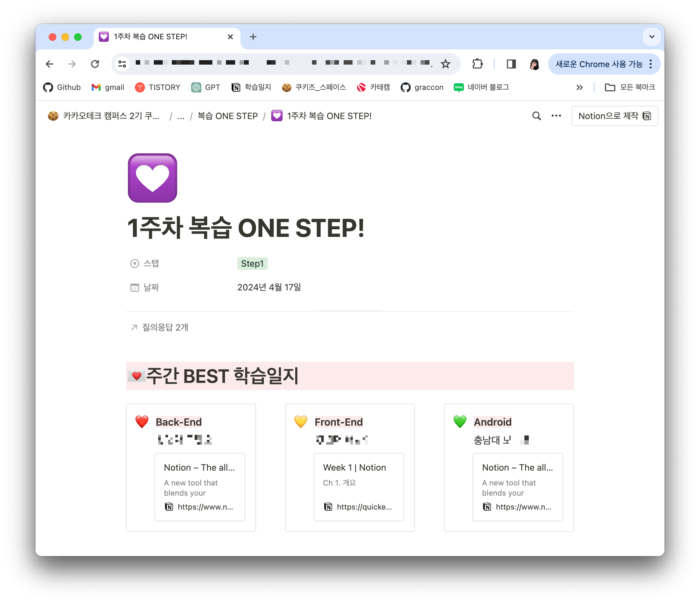Open Back-End Notion bookmark card
This screenshot has height=603, width=700.
click(x=200, y=487)
